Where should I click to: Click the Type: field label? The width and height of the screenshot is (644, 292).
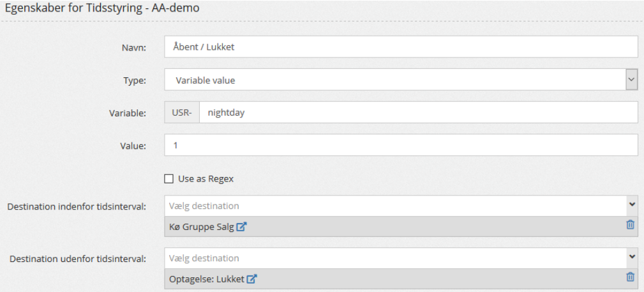[135, 81]
